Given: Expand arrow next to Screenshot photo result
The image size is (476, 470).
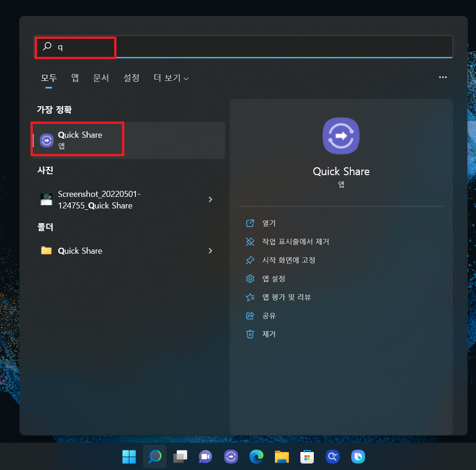Looking at the screenshot, I should pos(210,200).
